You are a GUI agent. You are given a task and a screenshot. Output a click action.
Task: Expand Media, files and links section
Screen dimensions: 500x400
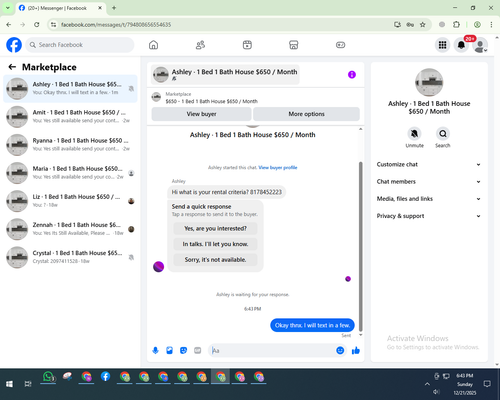click(x=429, y=199)
